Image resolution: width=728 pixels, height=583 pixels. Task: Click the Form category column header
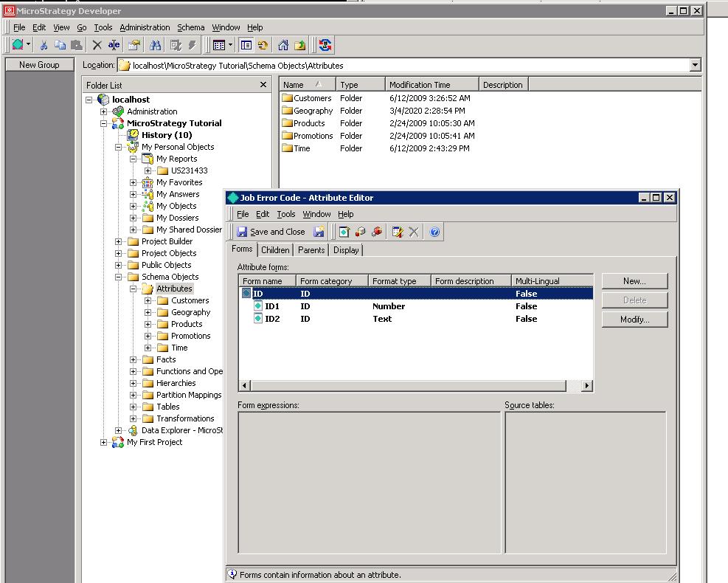click(x=333, y=281)
